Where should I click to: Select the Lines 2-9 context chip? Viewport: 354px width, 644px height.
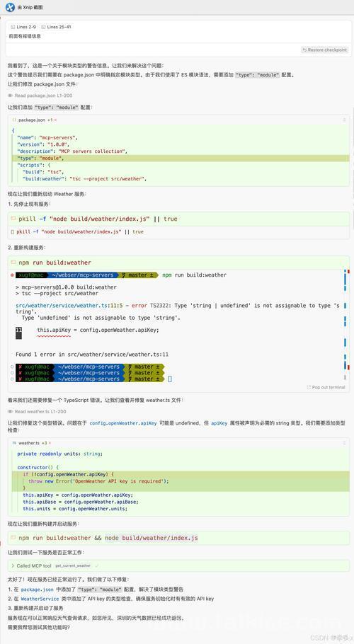click(x=23, y=27)
